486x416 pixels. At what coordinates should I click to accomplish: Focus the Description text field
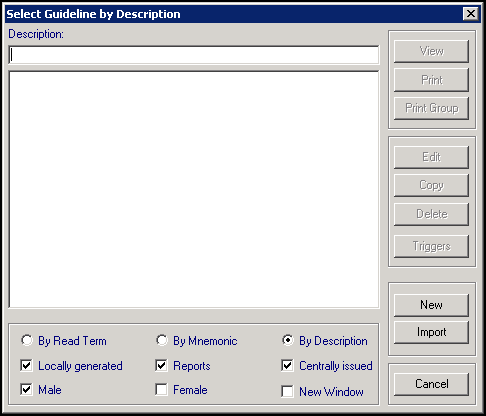194,55
